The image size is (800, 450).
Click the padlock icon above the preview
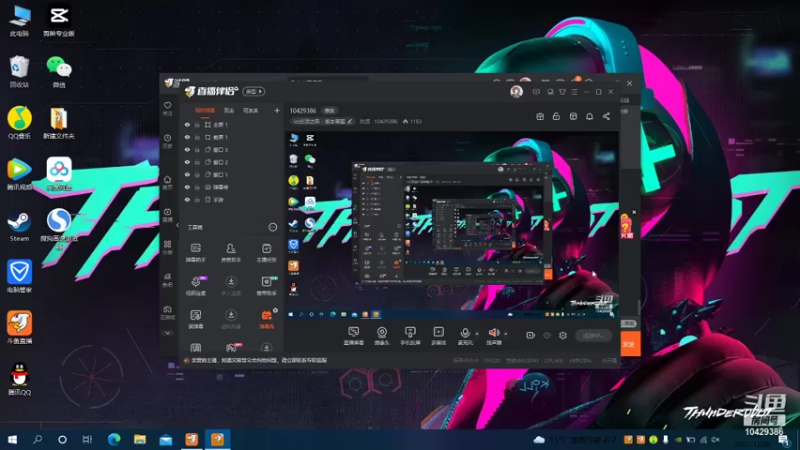coord(556,116)
